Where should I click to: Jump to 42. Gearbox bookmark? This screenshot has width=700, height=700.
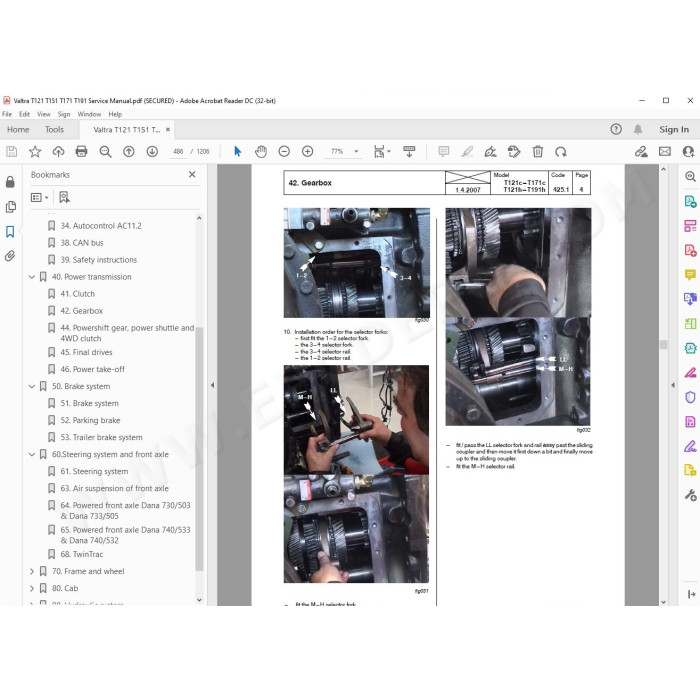82,311
